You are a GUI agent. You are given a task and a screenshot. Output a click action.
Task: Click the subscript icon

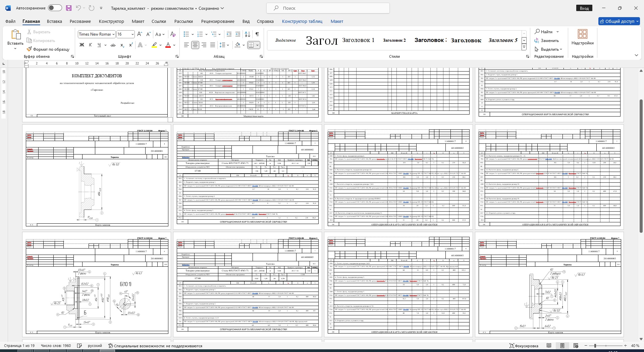[122, 45]
